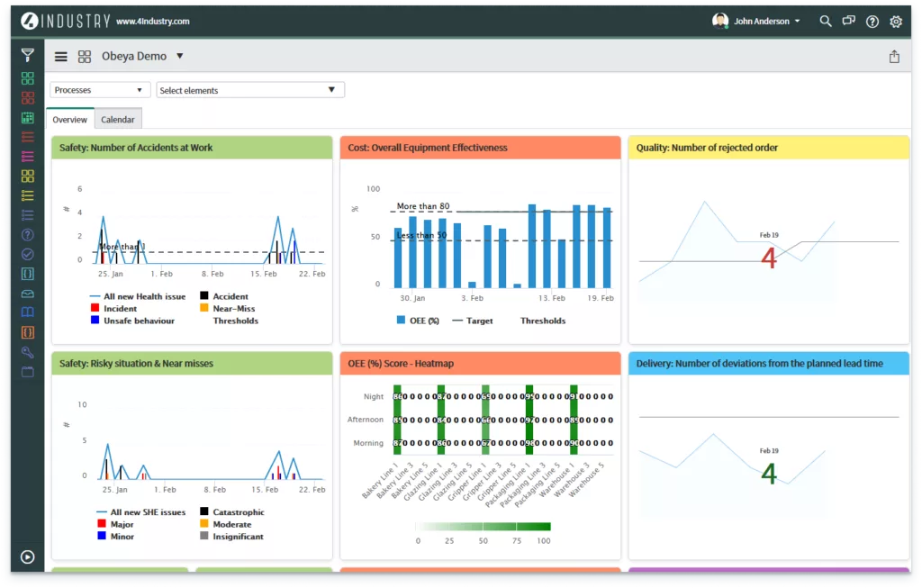Toggle the Target legend line
The width and height of the screenshot is (922, 588).
tap(473, 321)
